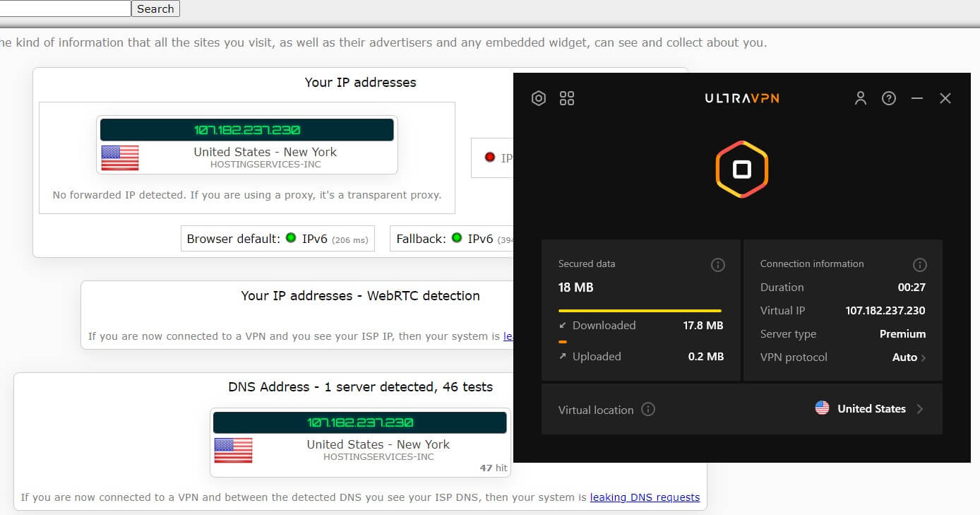The image size is (980, 515).
Task: Open the VPN protocol Auto selector
Action: [x=909, y=357]
